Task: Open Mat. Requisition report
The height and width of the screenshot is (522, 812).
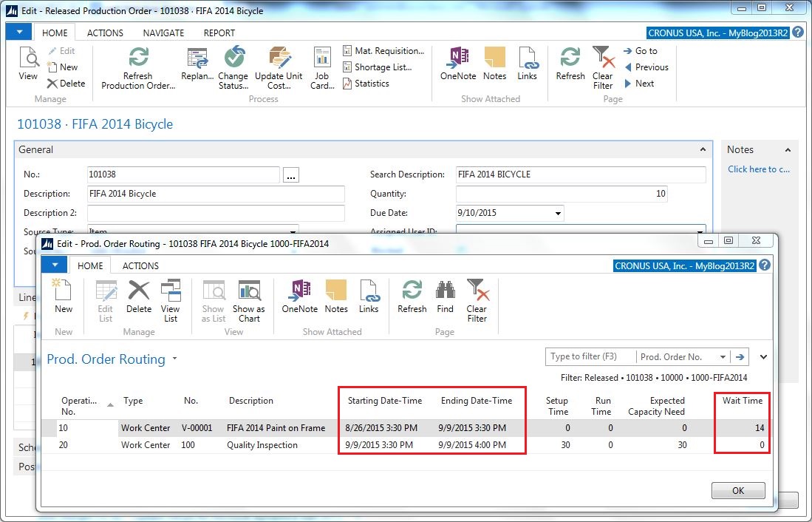Action: [383, 51]
